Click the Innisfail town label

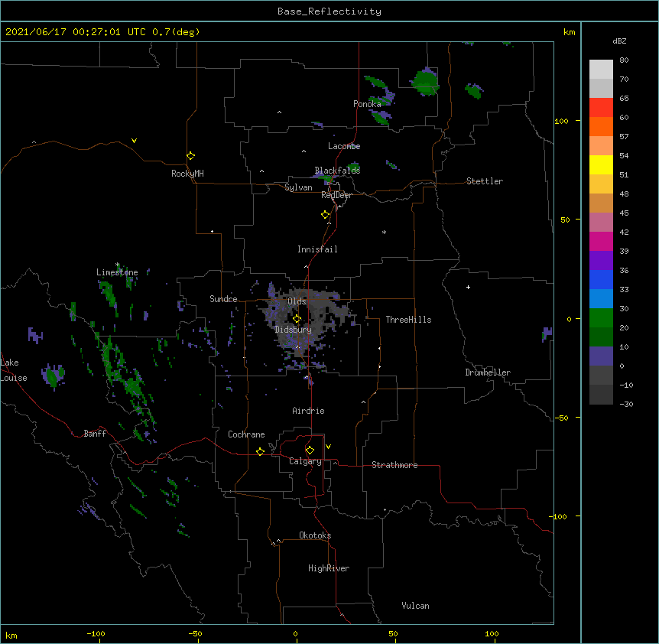tap(317, 249)
